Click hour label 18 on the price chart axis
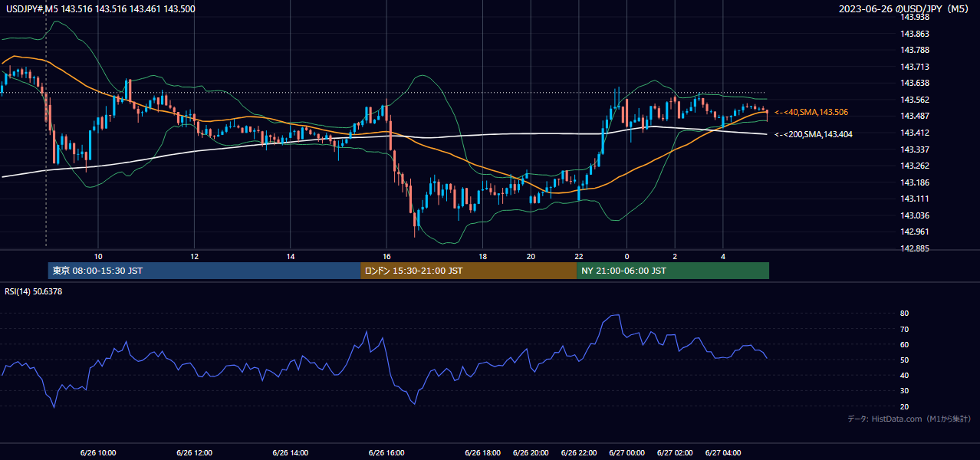The width and height of the screenshot is (980, 460). pos(482,256)
